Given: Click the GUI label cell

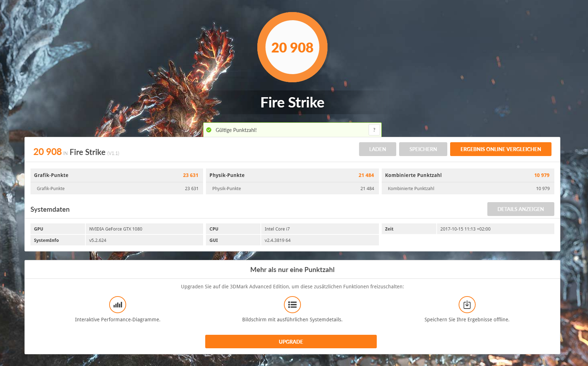Looking at the screenshot, I should coord(233,240).
